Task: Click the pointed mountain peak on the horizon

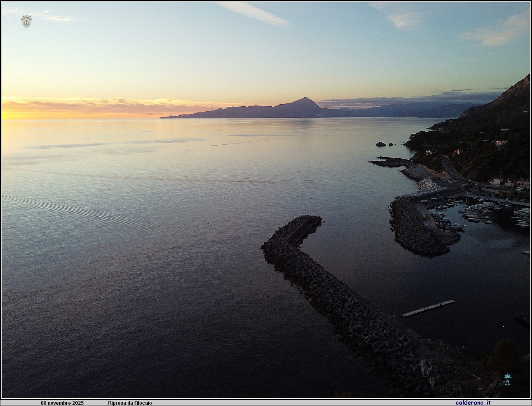Action: tap(303, 99)
